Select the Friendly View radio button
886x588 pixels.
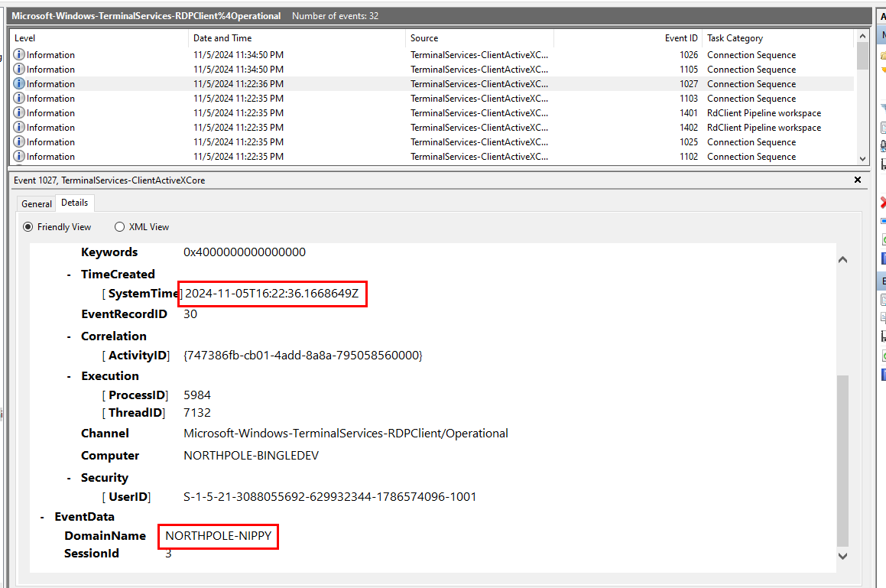(28, 227)
